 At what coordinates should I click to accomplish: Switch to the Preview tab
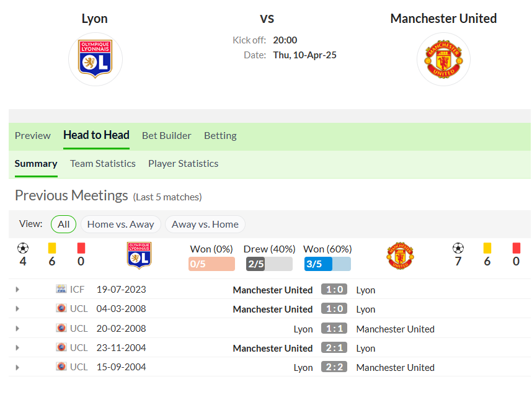coord(33,135)
